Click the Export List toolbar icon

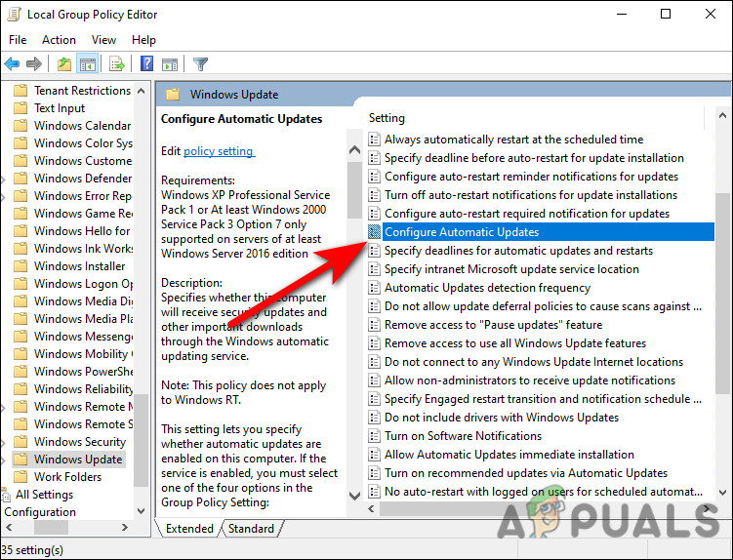tap(116, 63)
